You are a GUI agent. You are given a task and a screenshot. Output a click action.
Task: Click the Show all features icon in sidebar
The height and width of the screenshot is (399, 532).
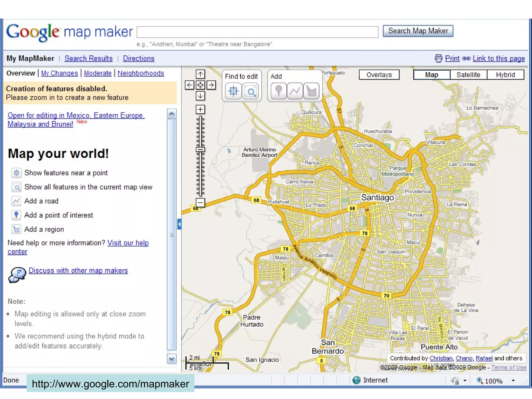click(x=16, y=187)
